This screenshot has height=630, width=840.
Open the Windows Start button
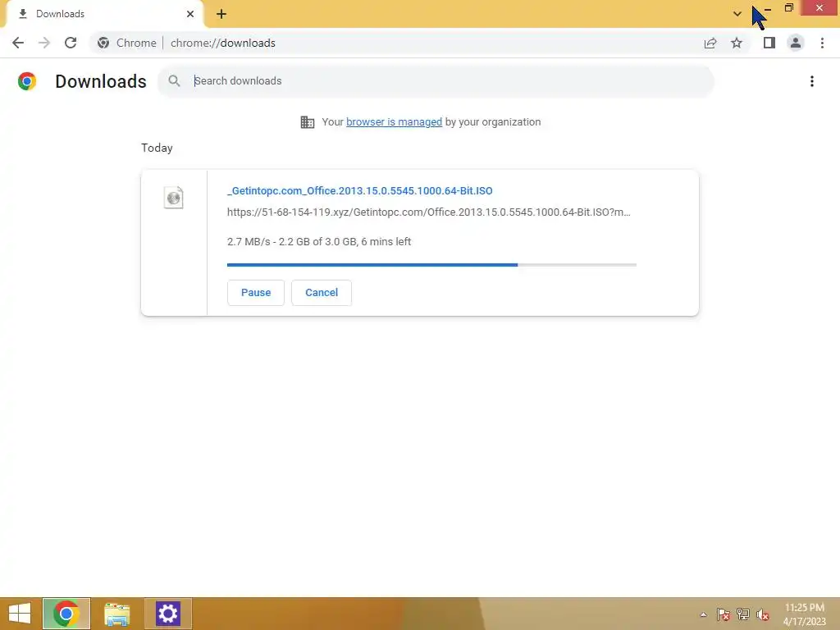click(20, 614)
